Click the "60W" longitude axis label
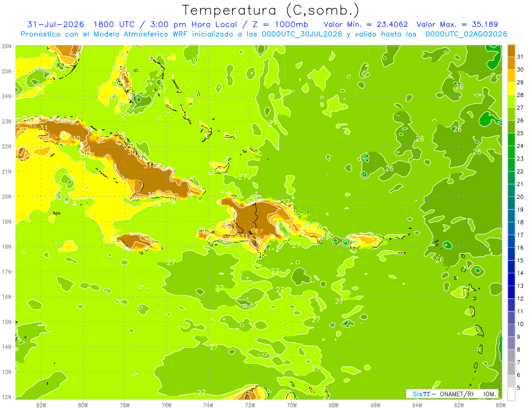The height and width of the screenshot is (411, 532). (501, 405)
